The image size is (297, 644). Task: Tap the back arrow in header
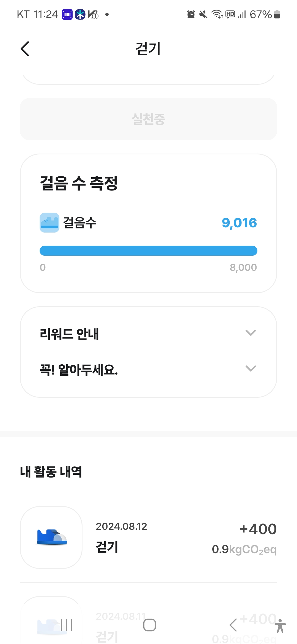25,49
